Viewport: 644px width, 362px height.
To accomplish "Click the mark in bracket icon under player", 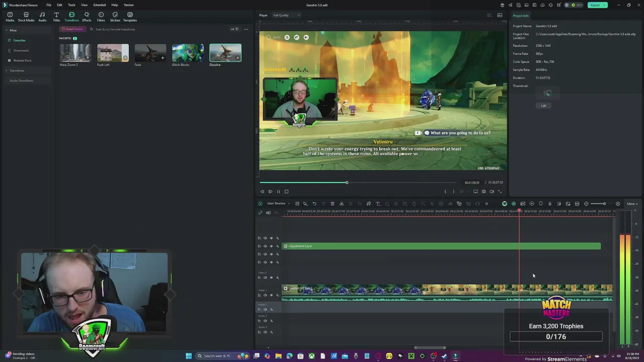I will click(445, 192).
